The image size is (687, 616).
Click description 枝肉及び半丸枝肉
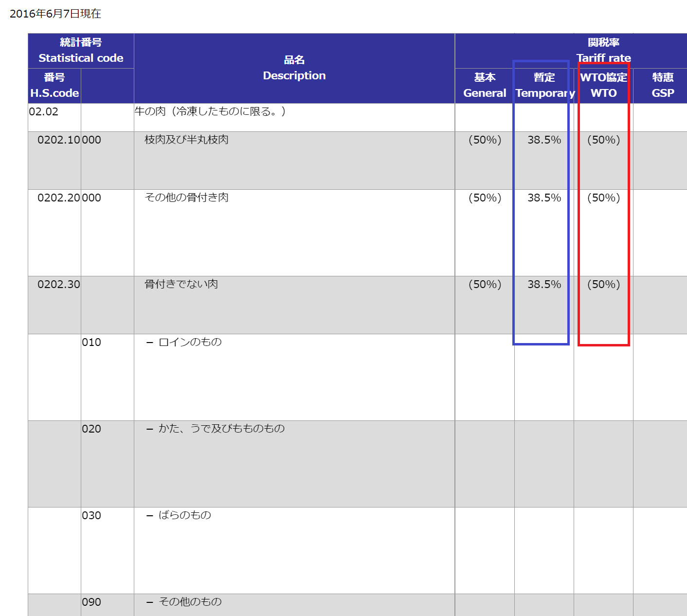tap(186, 140)
